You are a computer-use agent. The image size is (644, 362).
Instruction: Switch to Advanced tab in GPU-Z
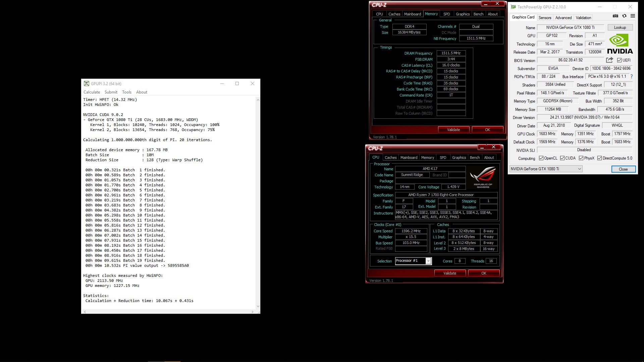point(563,18)
